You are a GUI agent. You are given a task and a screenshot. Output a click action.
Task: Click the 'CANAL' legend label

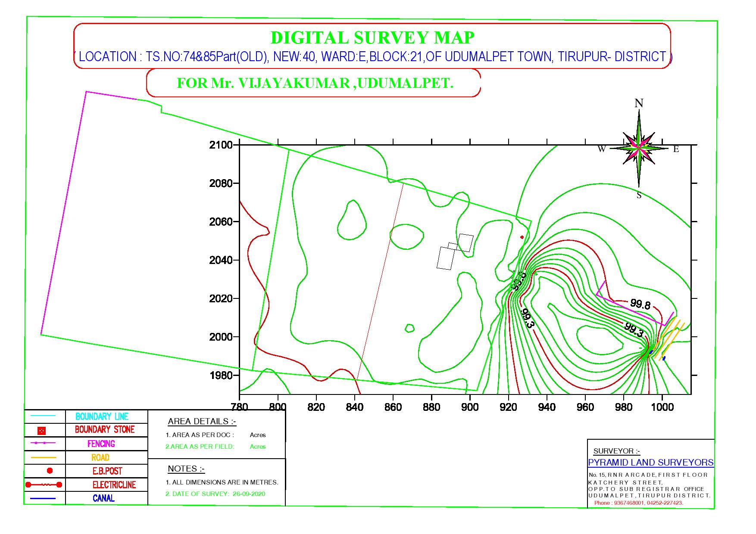click(x=103, y=498)
